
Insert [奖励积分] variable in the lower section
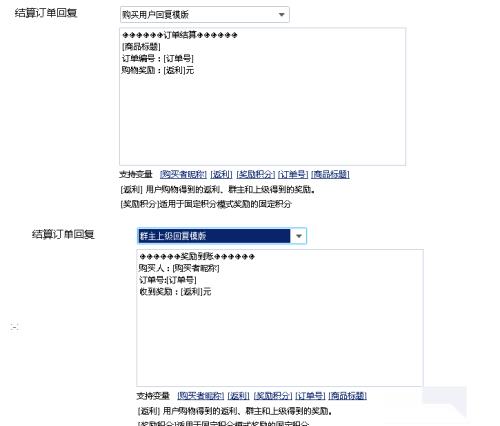coord(273,396)
